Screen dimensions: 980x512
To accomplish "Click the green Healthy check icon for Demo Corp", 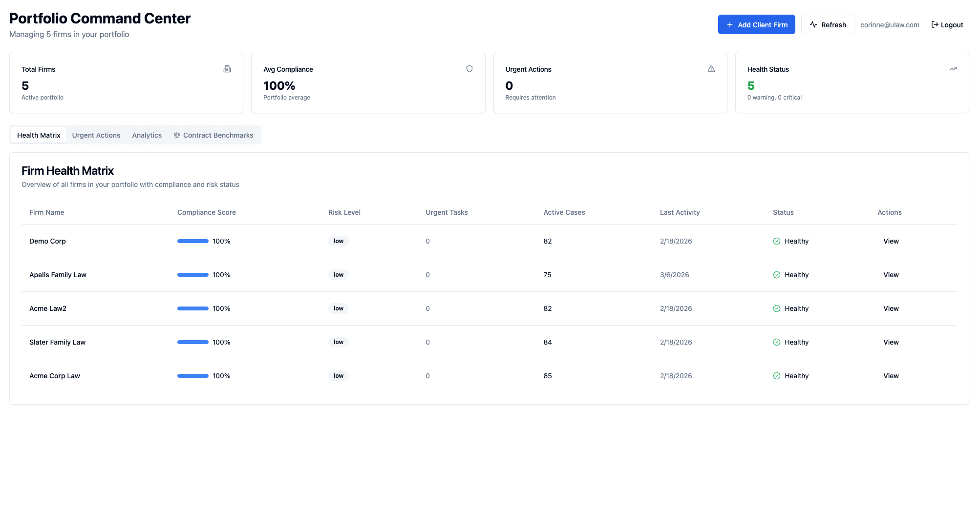I will (x=777, y=241).
